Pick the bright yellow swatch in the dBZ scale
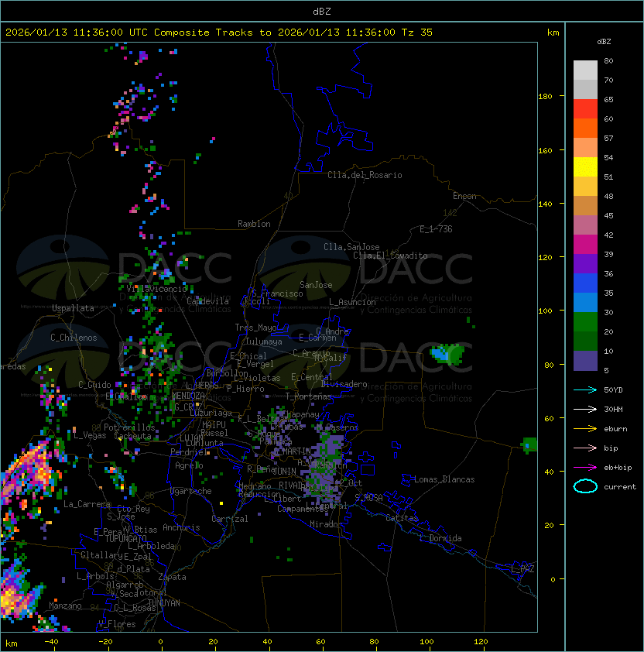Screen dimensions: 644x652 click(585, 167)
